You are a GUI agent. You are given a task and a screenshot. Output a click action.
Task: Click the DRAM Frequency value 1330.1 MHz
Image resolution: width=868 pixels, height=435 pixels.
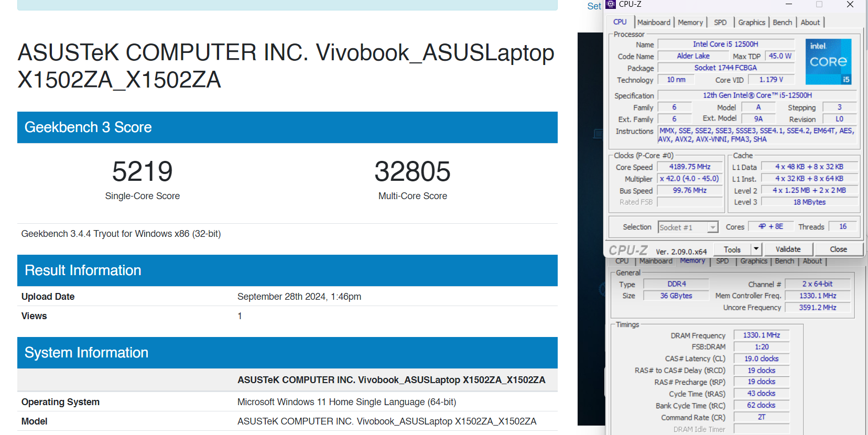(761, 335)
